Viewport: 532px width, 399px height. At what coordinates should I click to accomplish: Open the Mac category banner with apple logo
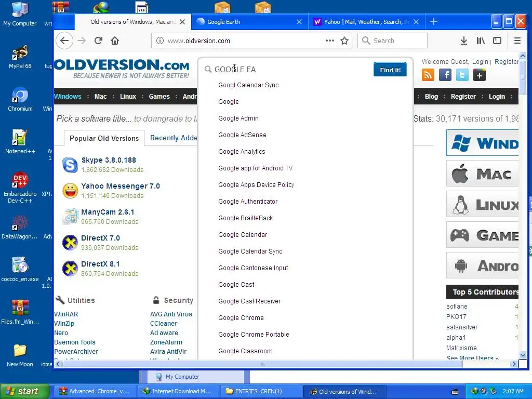pos(483,174)
